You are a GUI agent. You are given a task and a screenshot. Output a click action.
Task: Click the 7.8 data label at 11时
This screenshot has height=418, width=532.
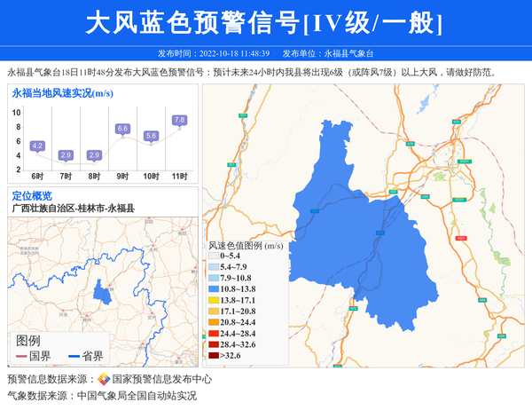[x=180, y=120]
